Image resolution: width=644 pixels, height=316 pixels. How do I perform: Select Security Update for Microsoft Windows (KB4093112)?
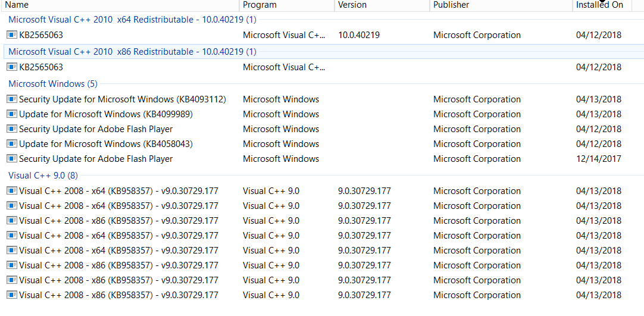[x=123, y=99]
